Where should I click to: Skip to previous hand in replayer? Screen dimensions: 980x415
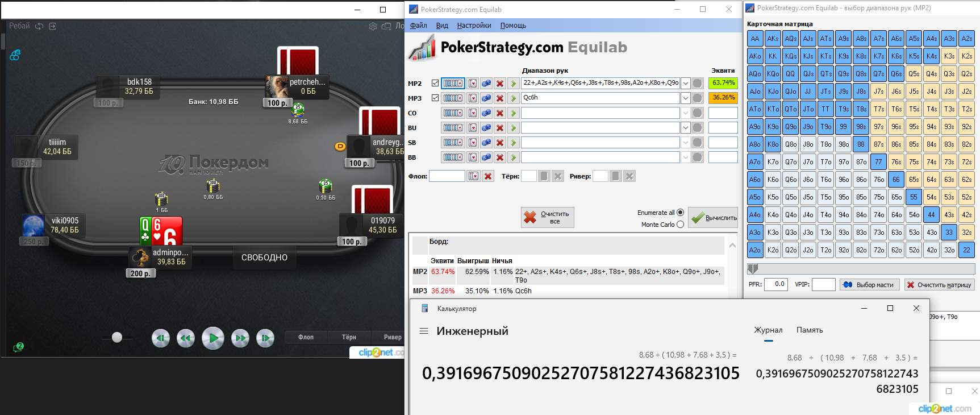tap(161, 338)
